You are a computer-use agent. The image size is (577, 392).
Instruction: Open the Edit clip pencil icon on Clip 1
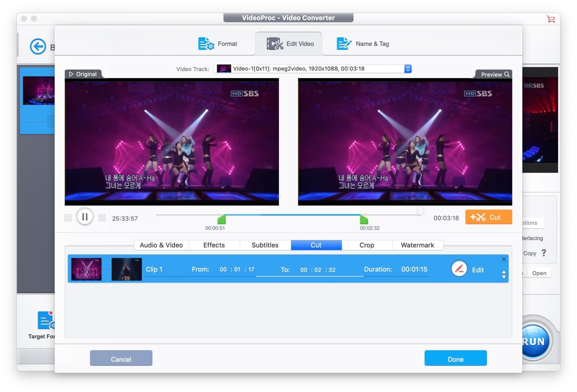tap(459, 269)
